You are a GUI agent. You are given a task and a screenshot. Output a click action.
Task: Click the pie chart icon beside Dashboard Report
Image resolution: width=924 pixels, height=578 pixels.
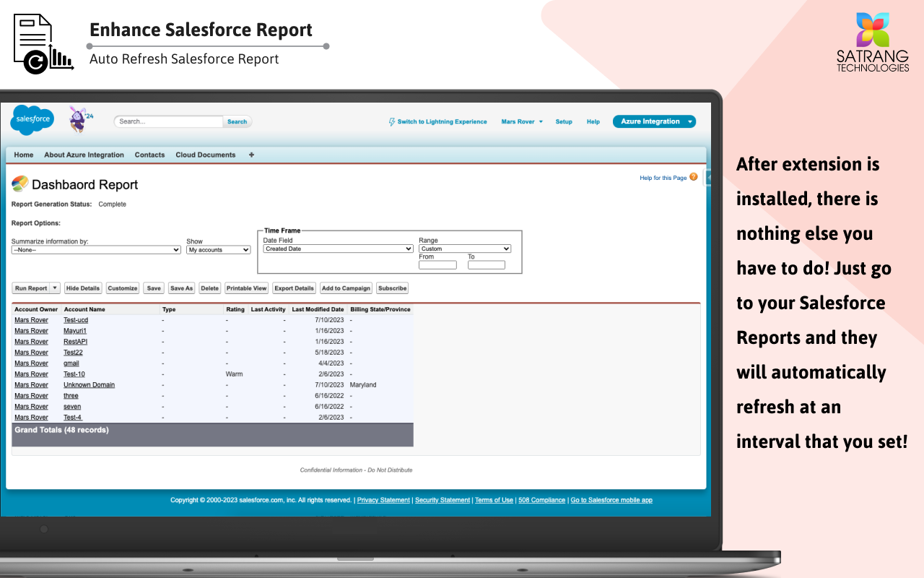coord(20,184)
